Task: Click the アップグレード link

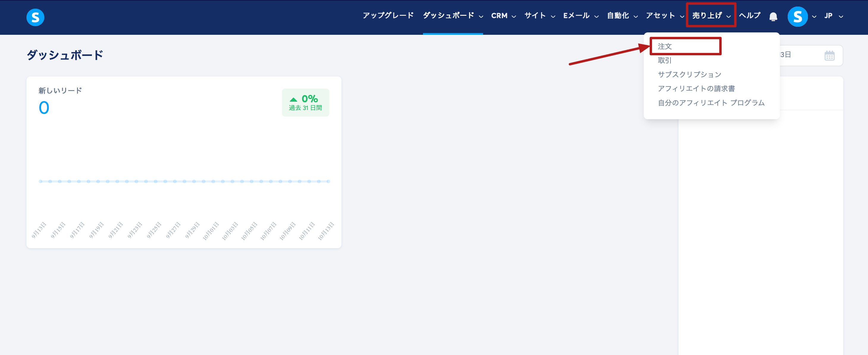Action: tap(388, 16)
